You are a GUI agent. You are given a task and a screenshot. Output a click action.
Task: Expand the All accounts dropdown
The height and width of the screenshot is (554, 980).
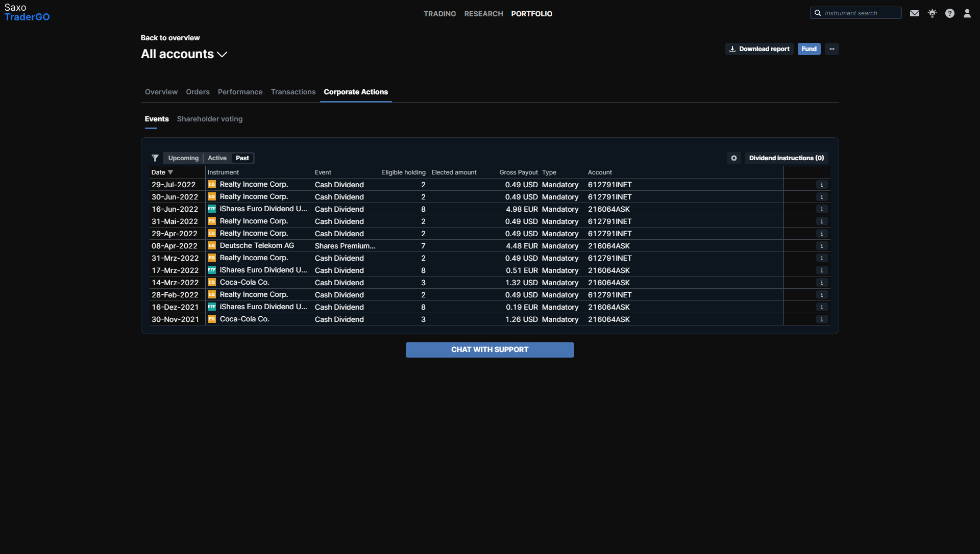(x=184, y=54)
